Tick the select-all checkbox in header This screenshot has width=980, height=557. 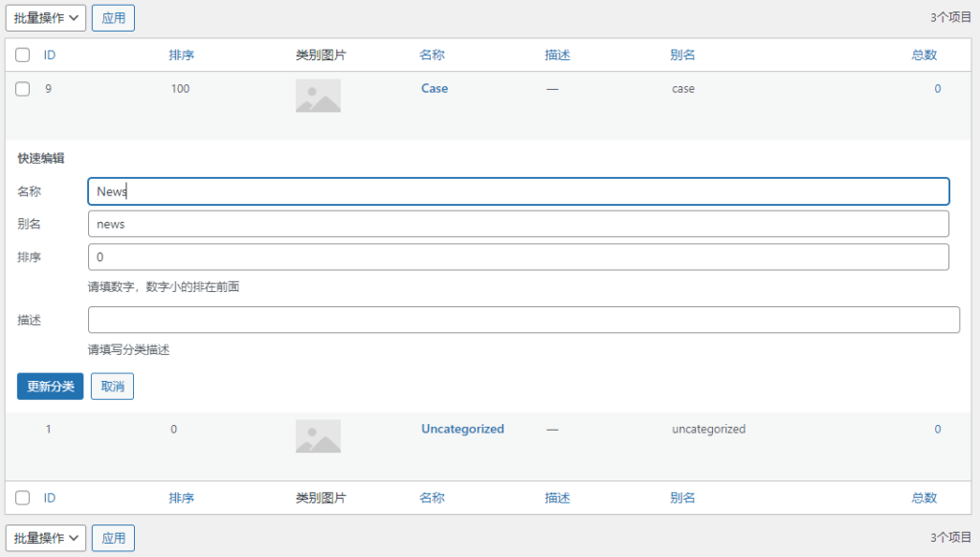tap(23, 56)
